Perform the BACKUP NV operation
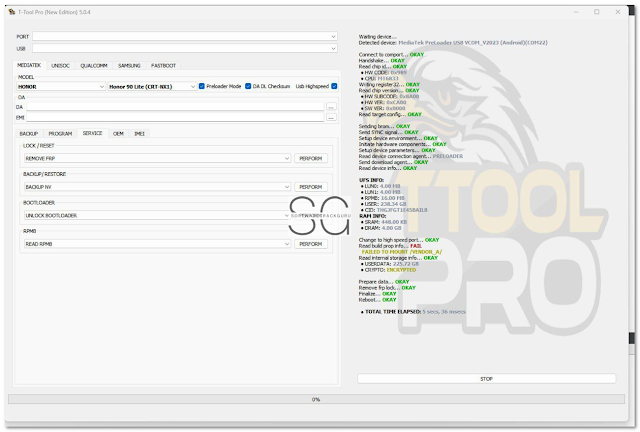 point(311,187)
